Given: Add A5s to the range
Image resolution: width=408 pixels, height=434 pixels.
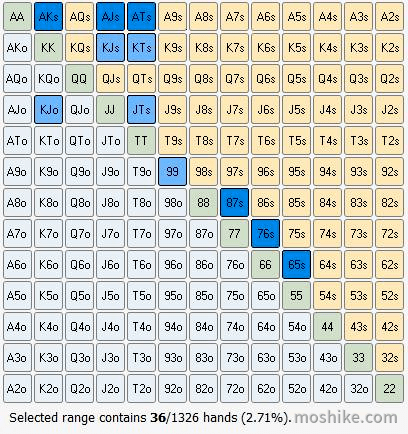Looking at the screenshot, I should [x=296, y=17].
